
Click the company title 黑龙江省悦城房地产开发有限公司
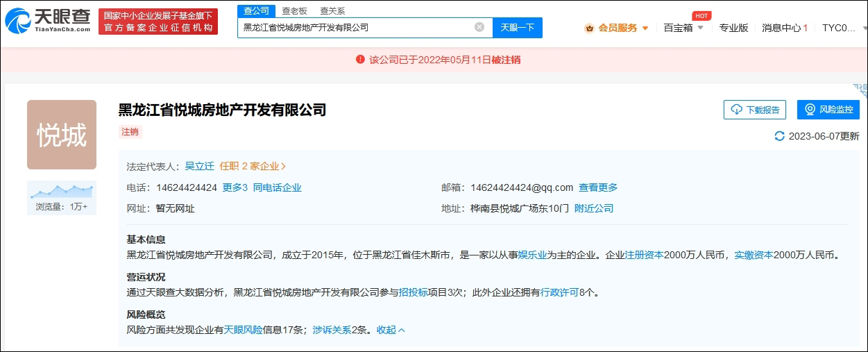coord(222,110)
